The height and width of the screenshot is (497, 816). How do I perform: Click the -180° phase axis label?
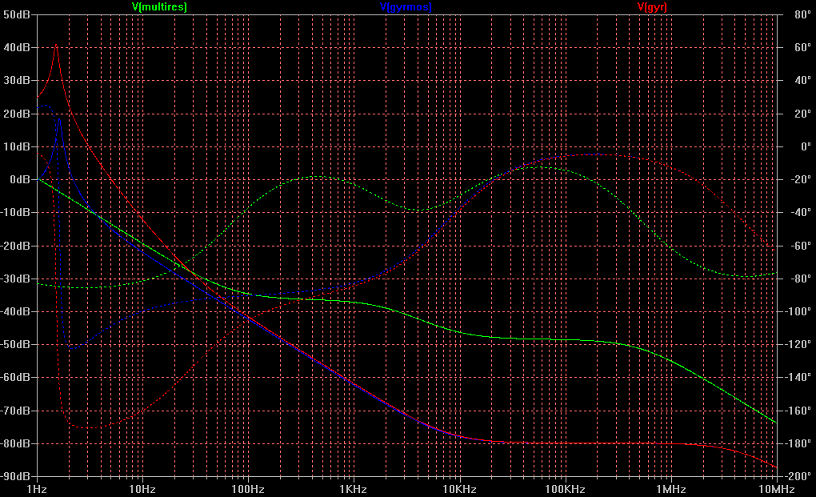[798, 443]
